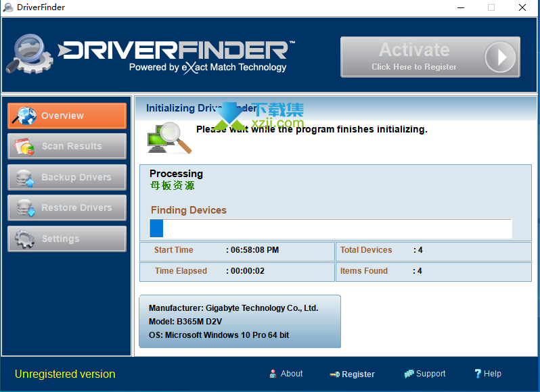Image resolution: width=540 pixels, height=392 pixels.
Task: Click the Total Devices label
Action: [x=366, y=250]
